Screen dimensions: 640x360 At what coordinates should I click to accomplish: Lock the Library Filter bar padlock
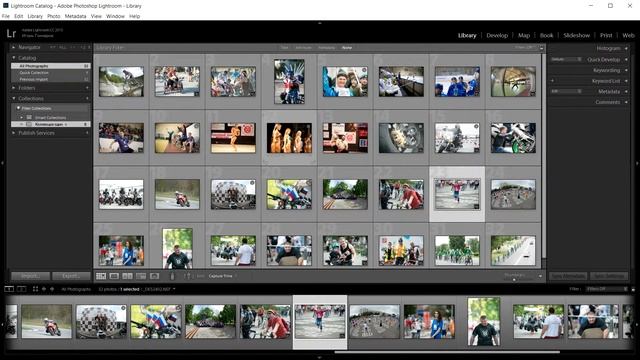click(542, 48)
